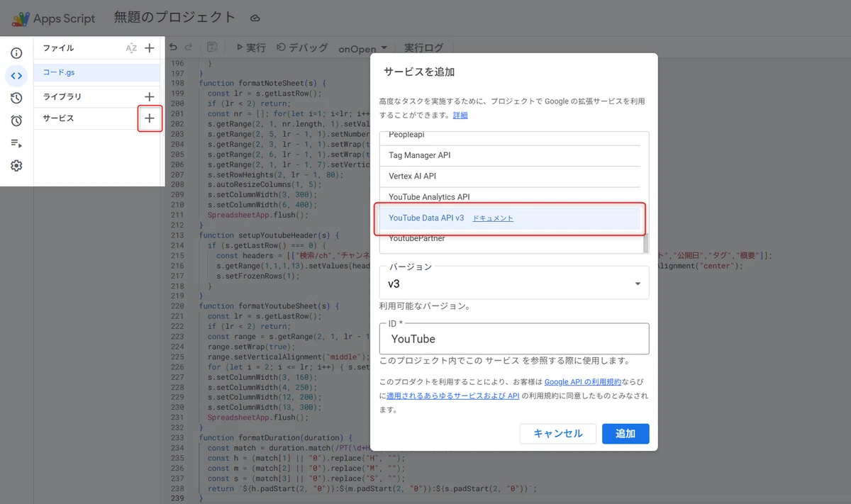Open the Triggers alarm clock icon
This screenshot has width=851, height=504.
coord(16,121)
